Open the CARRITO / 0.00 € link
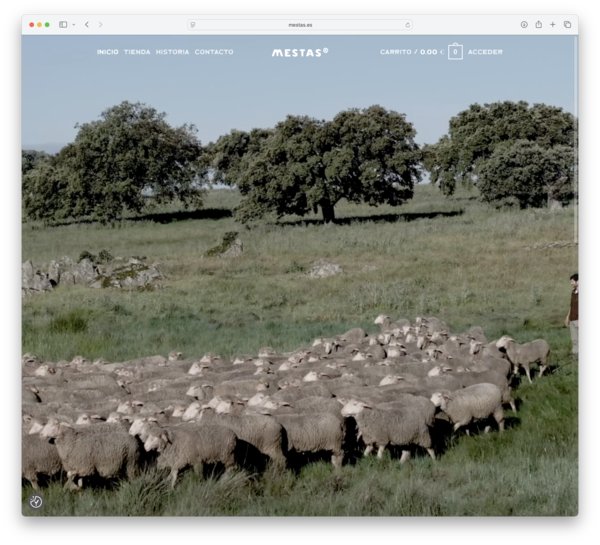Image resolution: width=600 pixels, height=545 pixels. (x=410, y=52)
